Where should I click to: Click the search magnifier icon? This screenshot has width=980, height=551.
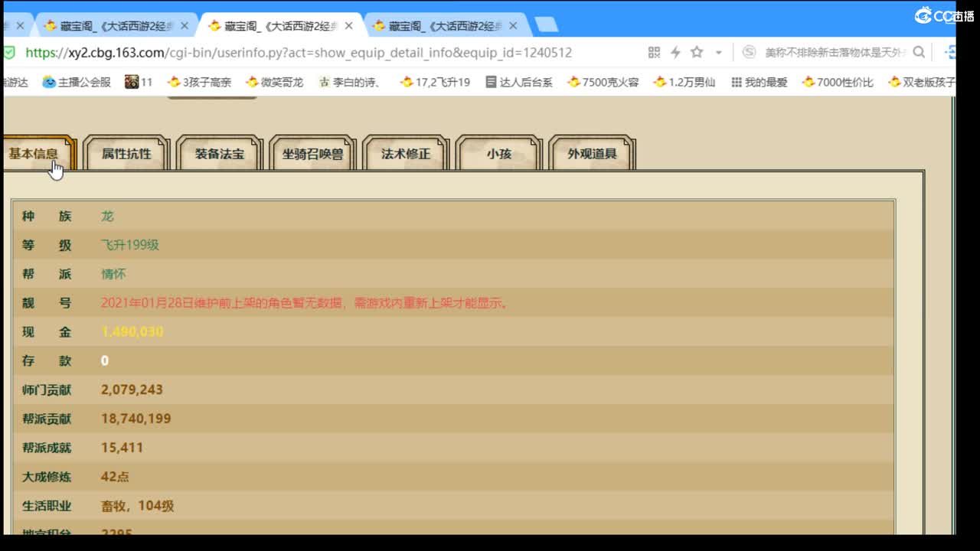click(919, 52)
